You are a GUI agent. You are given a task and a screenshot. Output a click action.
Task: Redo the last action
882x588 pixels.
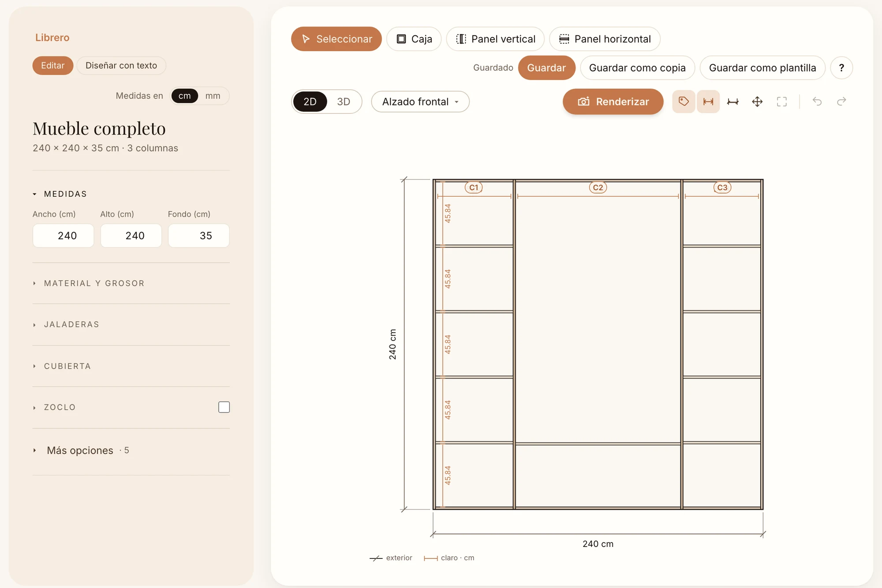pyautogui.click(x=841, y=101)
